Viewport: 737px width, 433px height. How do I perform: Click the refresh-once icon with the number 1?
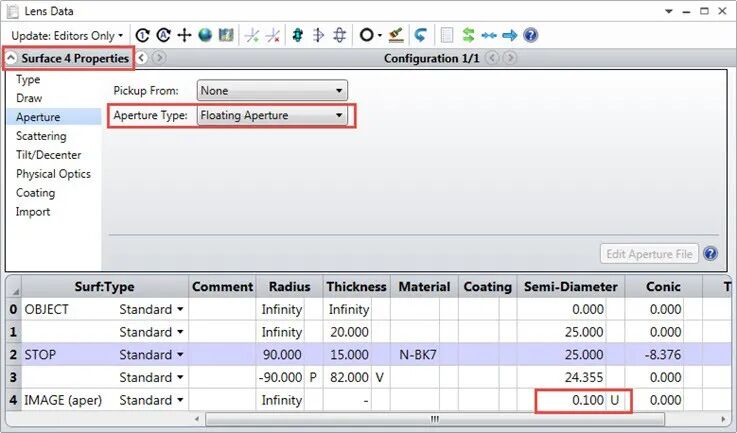click(x=142, y=35)
